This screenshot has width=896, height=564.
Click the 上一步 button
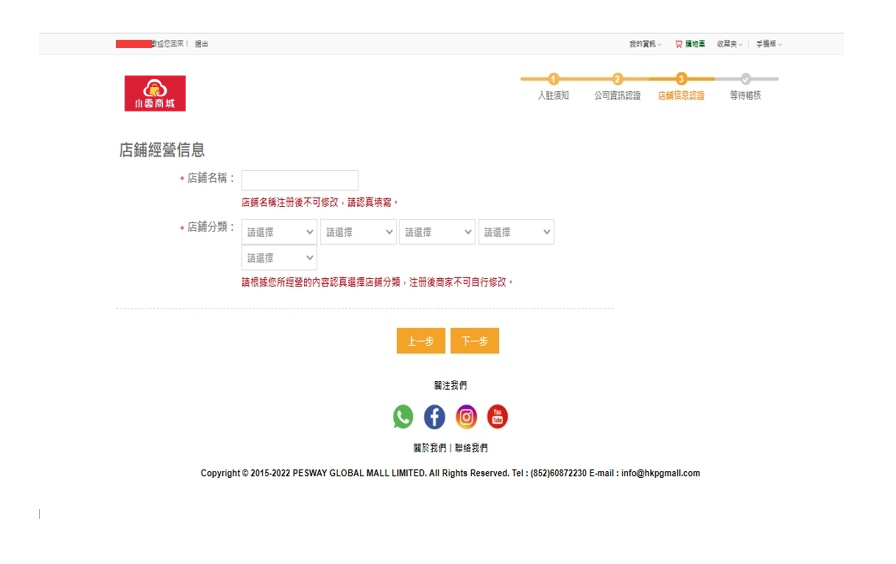420,341
